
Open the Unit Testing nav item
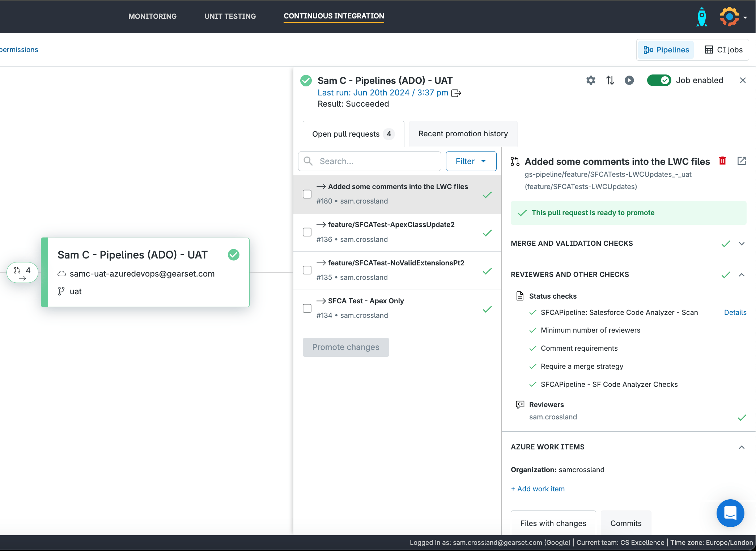(230, 16)
